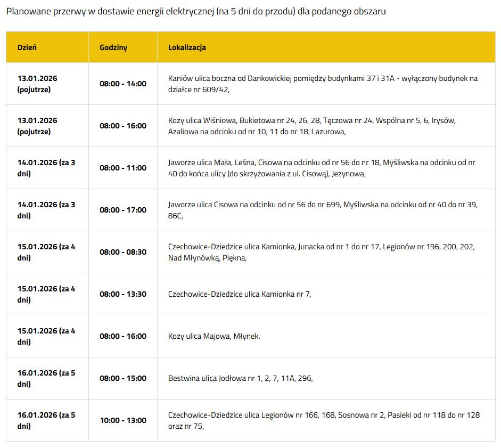Select the Czechowice-Dziedzice ulica Legionów entry
Image resolution: width=501 pixels, height=448 pixels.
pyautogui.click(x=324, y=421)
